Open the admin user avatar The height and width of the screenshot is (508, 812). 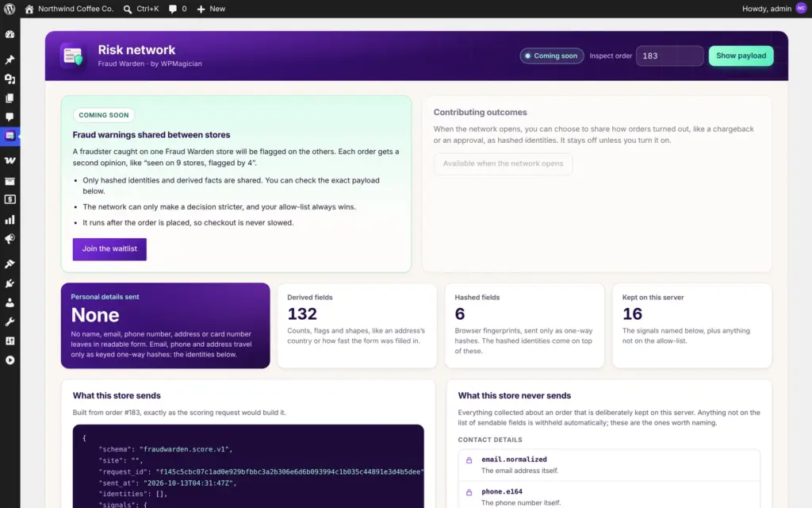point(801,8)
